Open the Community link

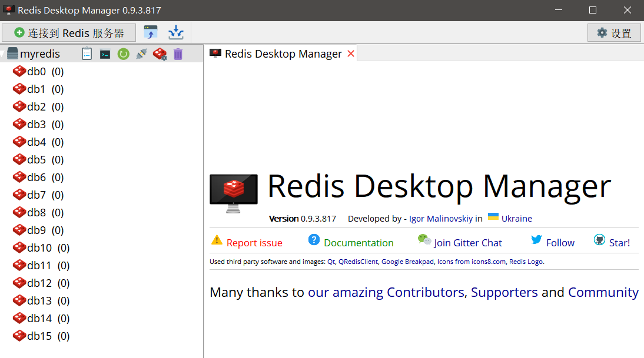coord(603,292)
